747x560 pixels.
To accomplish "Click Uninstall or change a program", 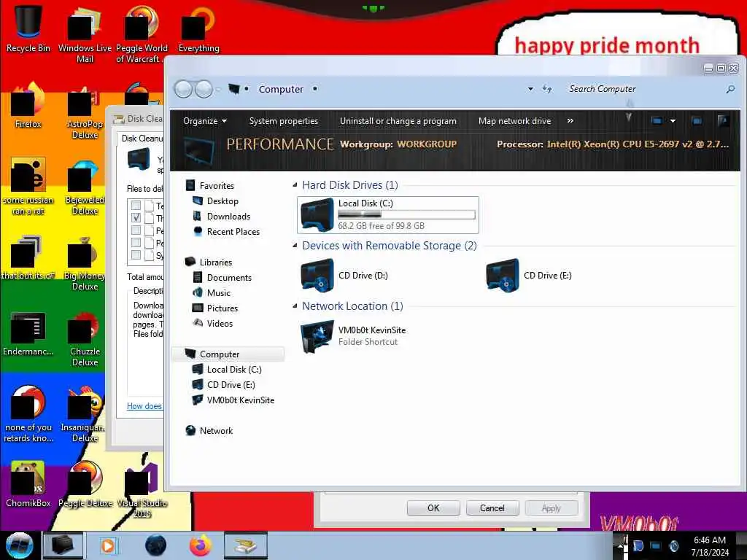I will (x=398, y=121).
